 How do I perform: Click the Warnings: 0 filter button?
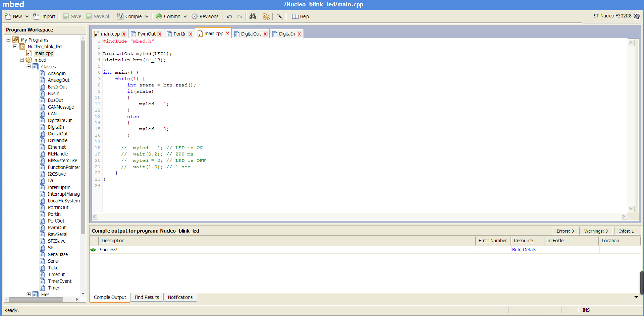(596, 231)
